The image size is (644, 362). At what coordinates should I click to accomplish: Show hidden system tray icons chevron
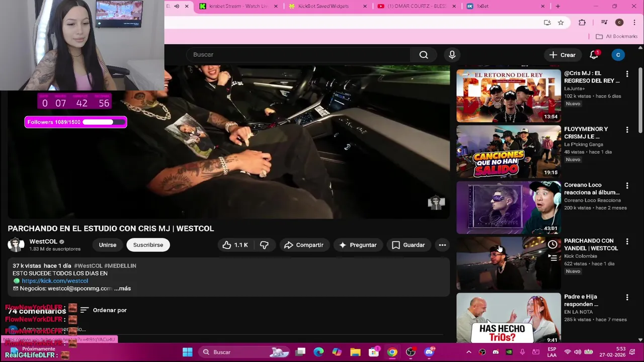pos(468,352)
